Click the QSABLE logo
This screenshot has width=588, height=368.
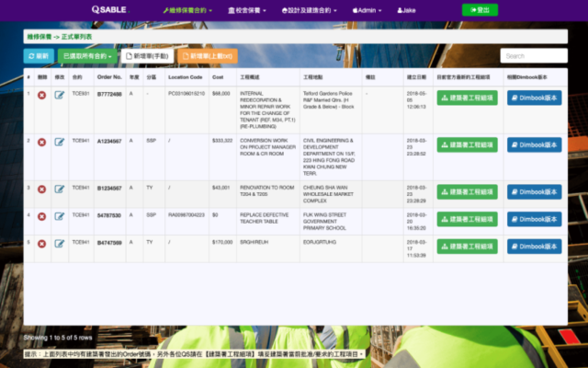(110, 10)
